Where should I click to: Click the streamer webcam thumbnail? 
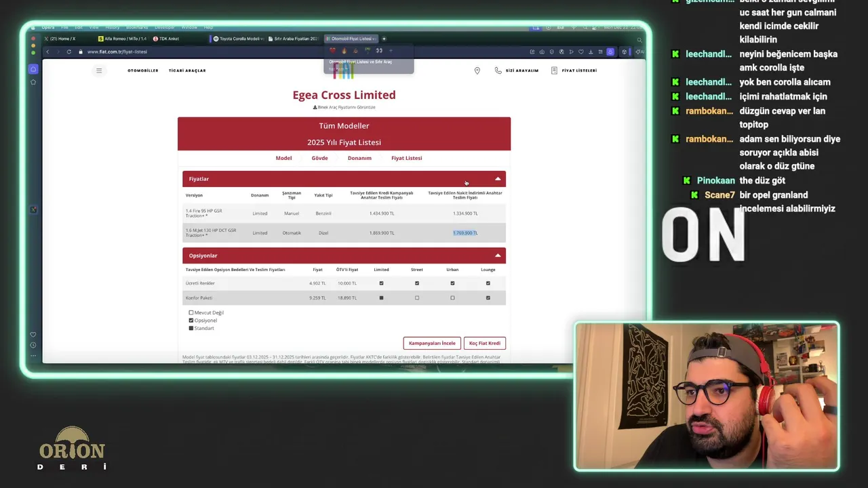point(707,396)
